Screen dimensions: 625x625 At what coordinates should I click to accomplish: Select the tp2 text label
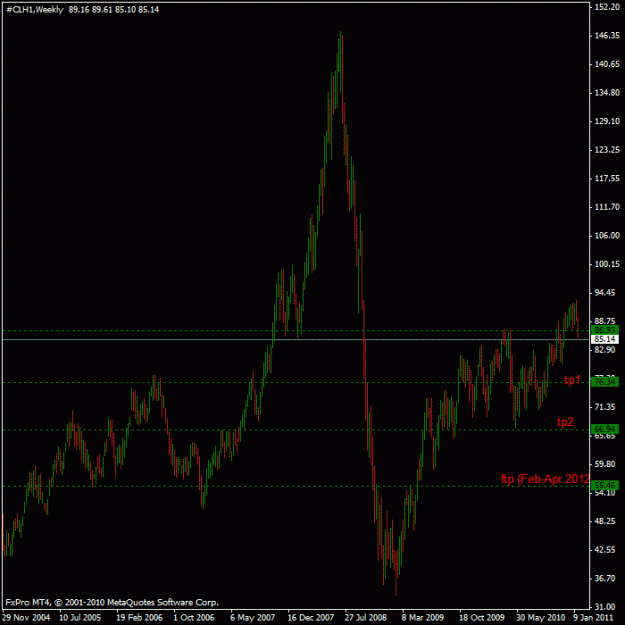coord(565,422)
